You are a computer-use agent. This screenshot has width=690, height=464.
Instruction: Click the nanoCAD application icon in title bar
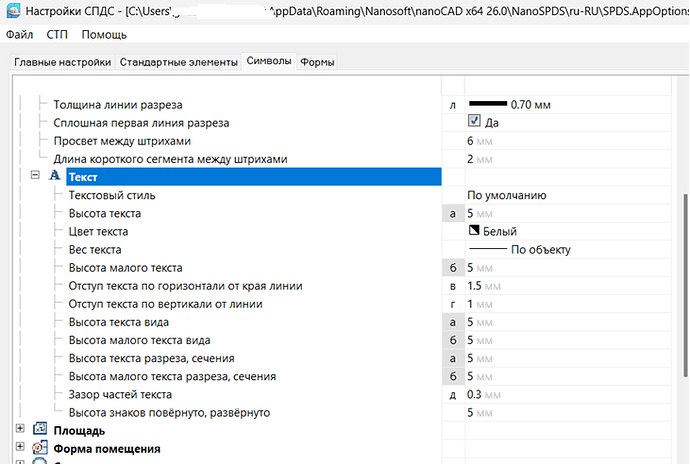coord(13,10)
